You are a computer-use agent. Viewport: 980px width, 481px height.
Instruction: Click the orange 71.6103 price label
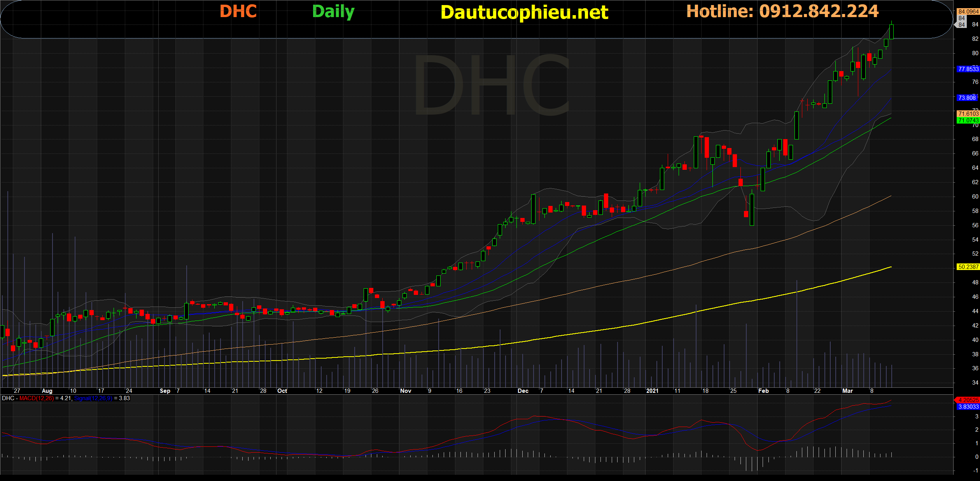[x=968, y=114]
